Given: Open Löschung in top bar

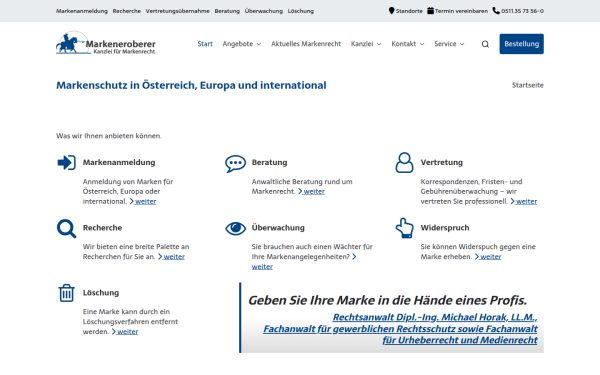Looking at the screenshot, I should click(301, 11).
